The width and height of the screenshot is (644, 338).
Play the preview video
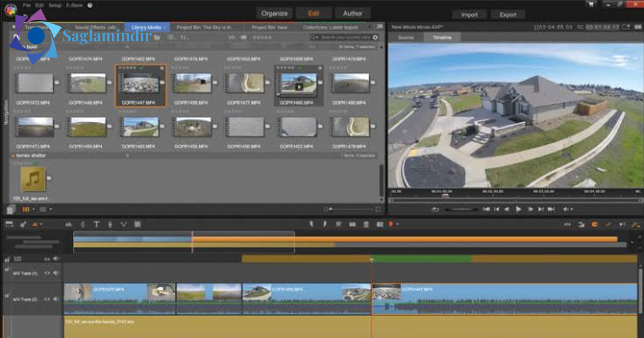click(518, 209)
